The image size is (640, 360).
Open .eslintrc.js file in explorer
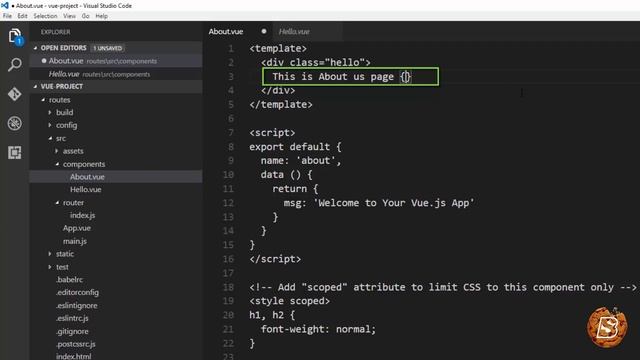72,318
